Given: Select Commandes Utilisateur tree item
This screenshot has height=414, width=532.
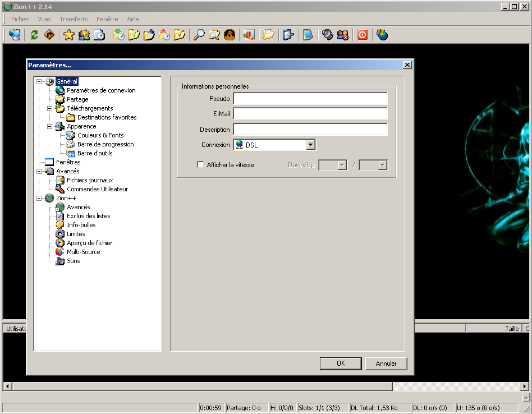Looking at the screenshot, I should [98, 189].
